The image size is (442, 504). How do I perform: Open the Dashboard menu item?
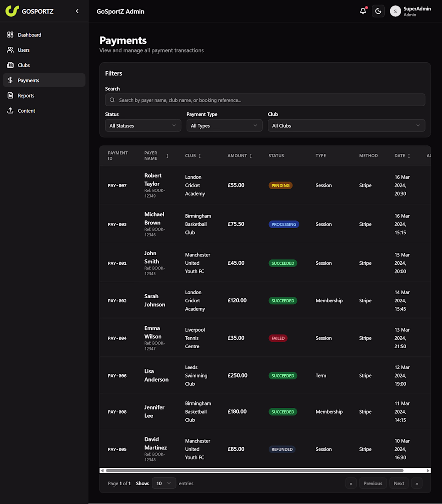pos(44,35)
